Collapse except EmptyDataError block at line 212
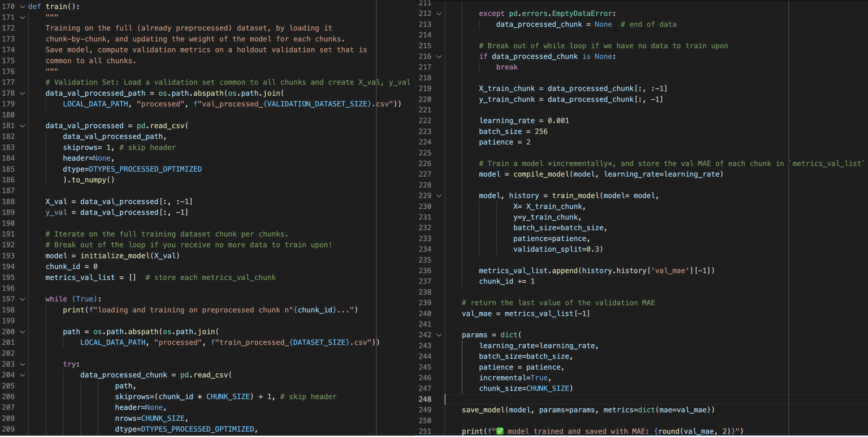The height and width of the screenshot is (437, 868). 439,13
